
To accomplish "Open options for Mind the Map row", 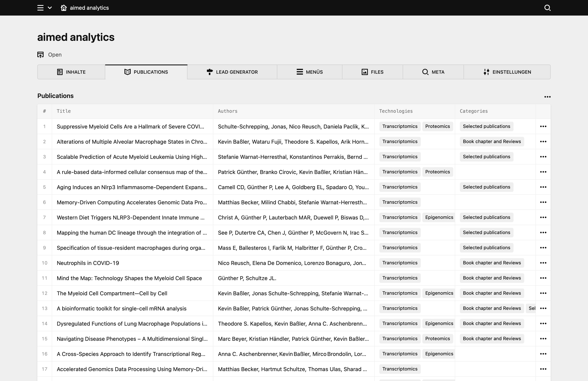I will 543,278.
